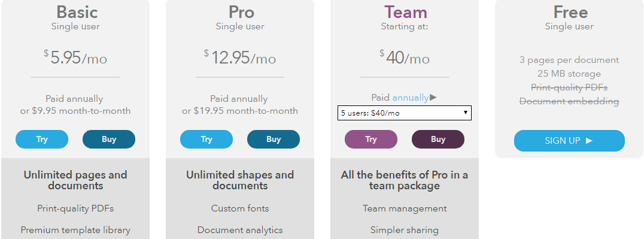Click the Try button under Basic plan

(x=42, y=139)
